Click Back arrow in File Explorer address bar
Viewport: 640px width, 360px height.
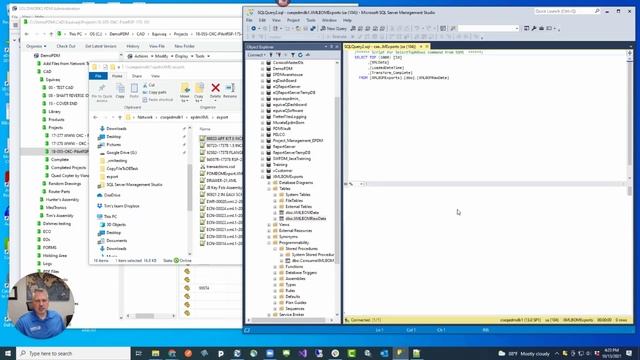tap(96, 117)
